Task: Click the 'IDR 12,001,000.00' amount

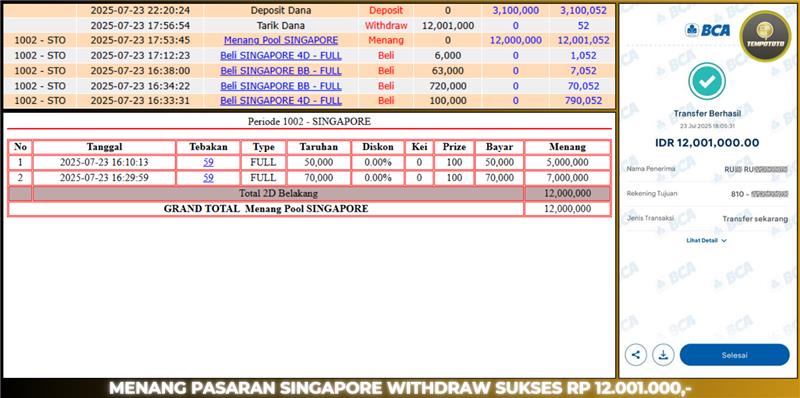Action: (707, 143)
